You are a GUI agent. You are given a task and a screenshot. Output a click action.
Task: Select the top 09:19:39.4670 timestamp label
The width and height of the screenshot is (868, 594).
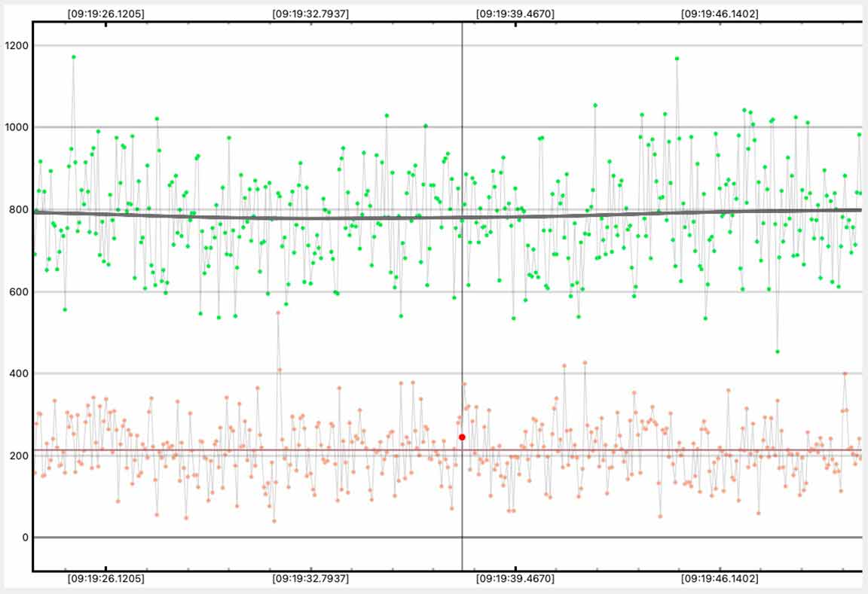[515, 14]
